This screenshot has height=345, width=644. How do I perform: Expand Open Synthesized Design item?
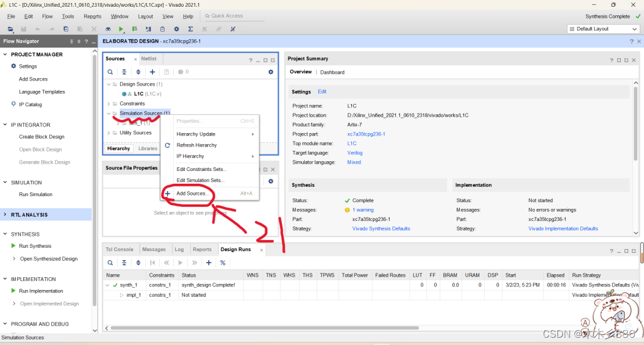click(15, 259)
